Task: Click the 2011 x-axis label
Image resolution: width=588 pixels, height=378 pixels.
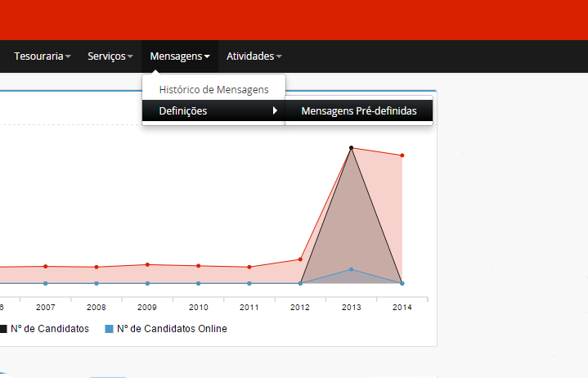Action: (249, 308)
